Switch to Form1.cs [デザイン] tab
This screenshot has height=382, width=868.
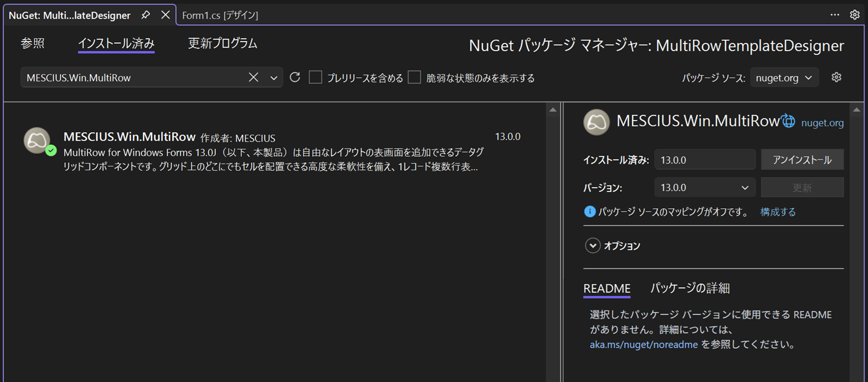(220, 16)
